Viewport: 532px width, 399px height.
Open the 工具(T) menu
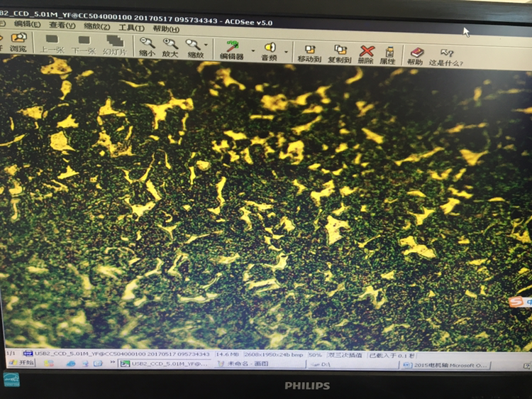click(x=131, y=28)
